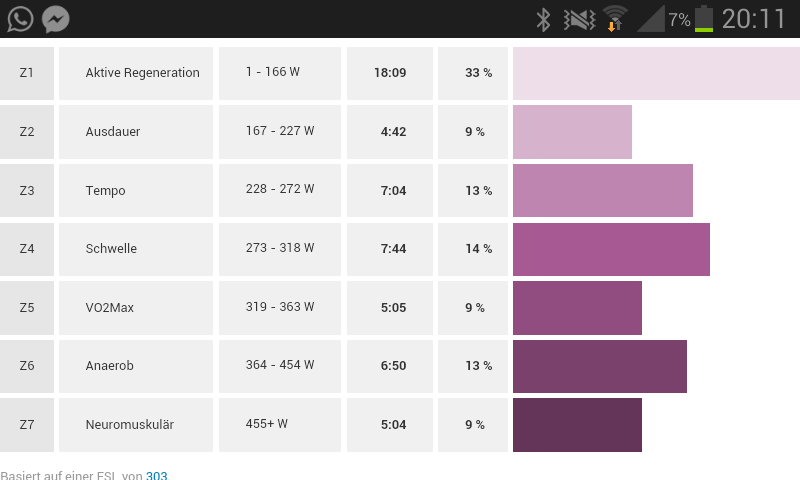Tap the Anaerob time 6:50
The width and height of the screenshot is (800, 480).
click(x=393, y=366)
